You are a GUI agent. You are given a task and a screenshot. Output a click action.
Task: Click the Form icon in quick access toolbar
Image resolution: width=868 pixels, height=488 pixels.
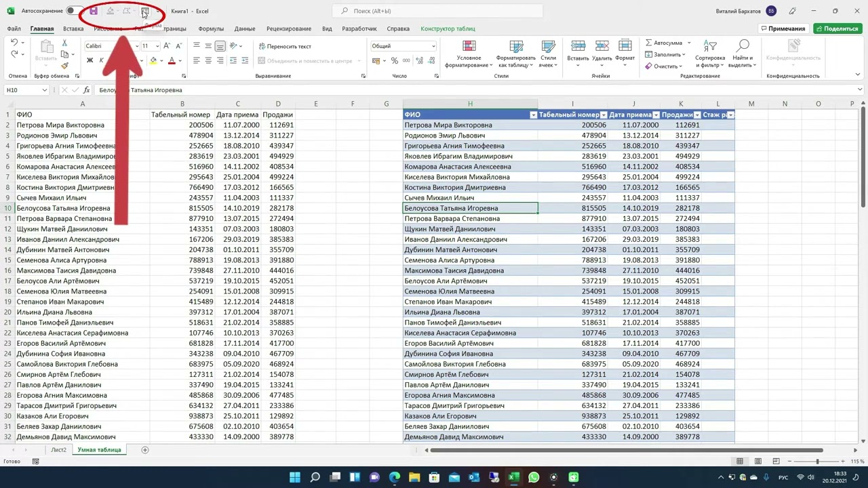pos(144,11)
